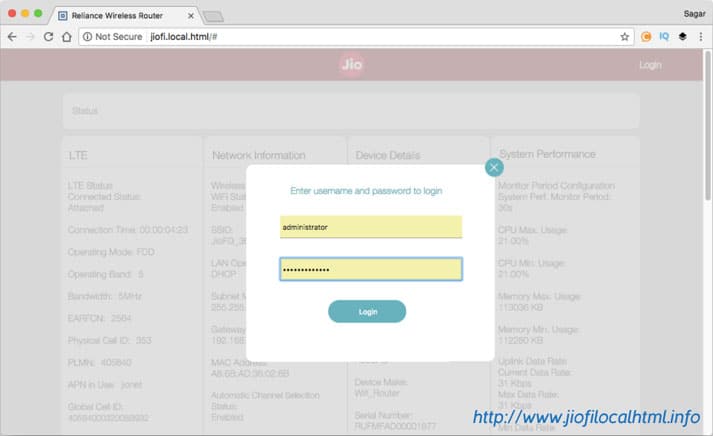
Task: Click the APN in Use: jionet text
Action: coord(105,385)
